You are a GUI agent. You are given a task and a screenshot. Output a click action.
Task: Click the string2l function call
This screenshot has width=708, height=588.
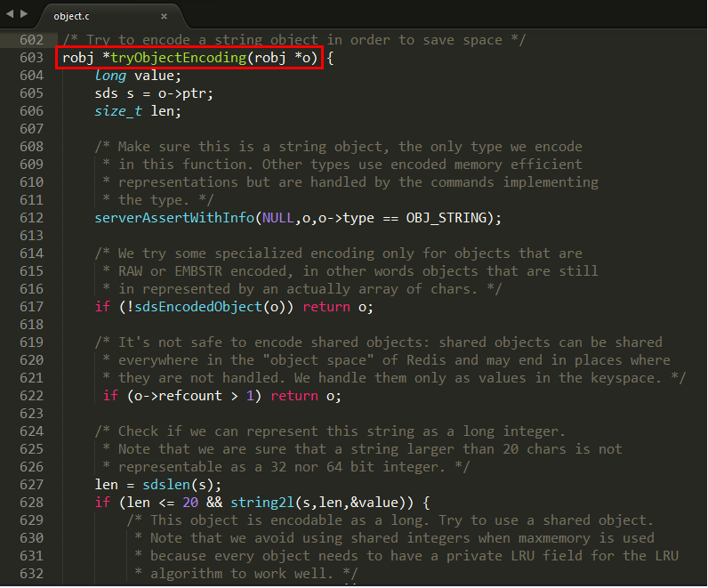click(x=262, y=503)
